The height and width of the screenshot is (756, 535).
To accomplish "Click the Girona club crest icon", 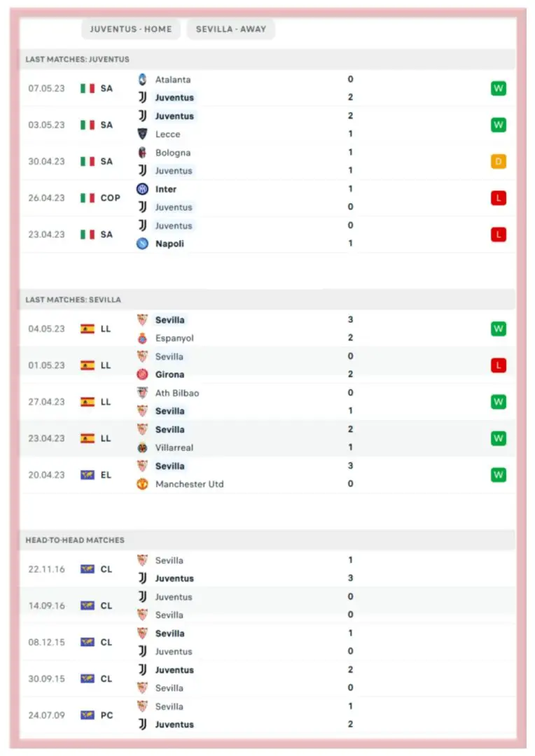I will [x=142, y=374].
